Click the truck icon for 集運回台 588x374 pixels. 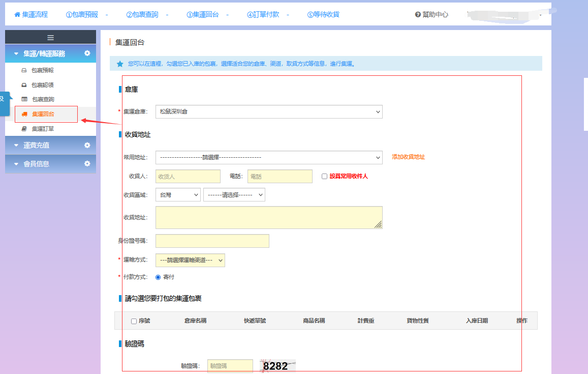point(24,114)
